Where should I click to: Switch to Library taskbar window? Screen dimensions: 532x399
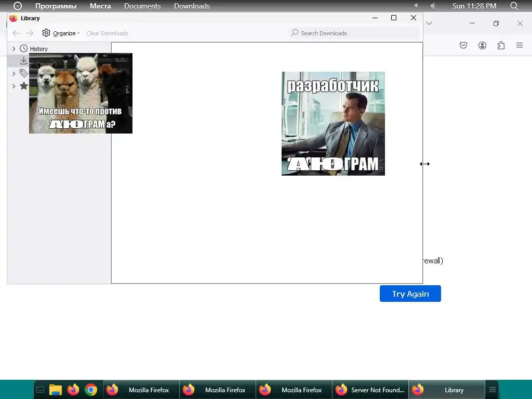coord(446,390)
